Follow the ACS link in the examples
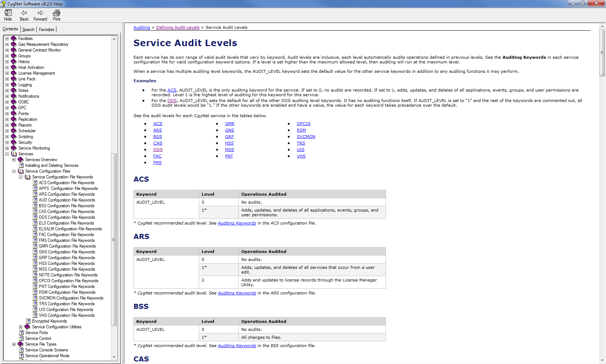 point(172,90)
